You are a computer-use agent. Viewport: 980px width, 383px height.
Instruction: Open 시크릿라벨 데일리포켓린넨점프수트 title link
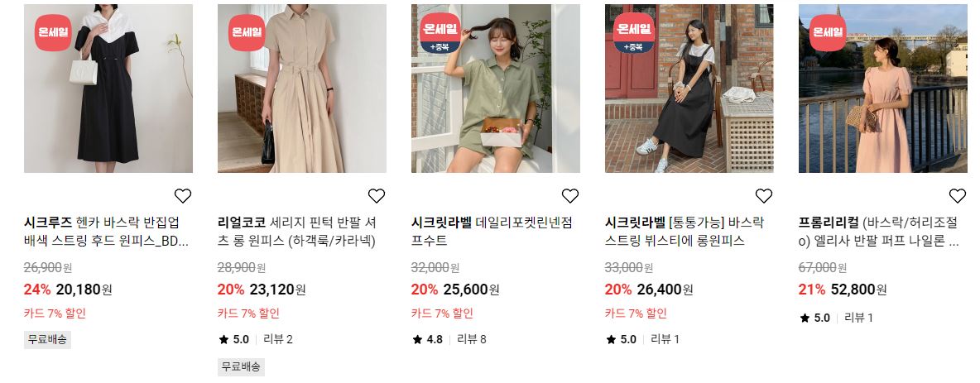(x=492, y=232)
